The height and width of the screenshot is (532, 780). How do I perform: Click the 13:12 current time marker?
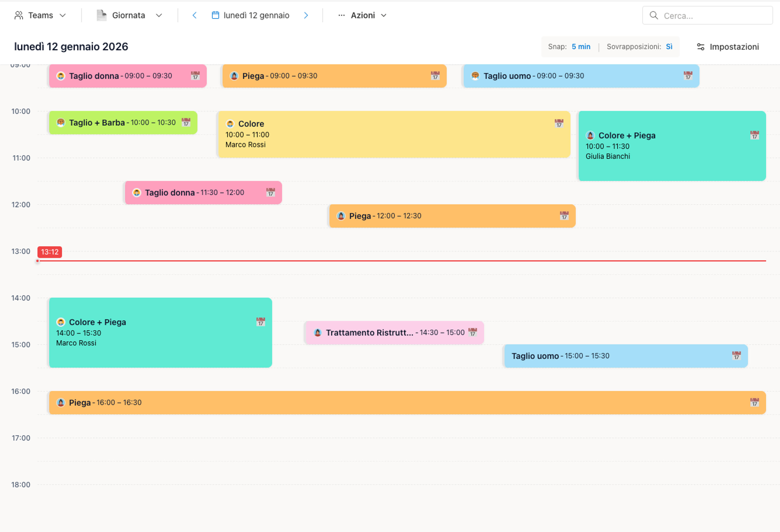click(x=50, y=252)
